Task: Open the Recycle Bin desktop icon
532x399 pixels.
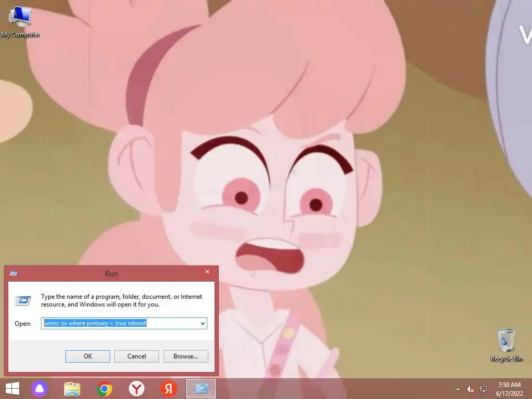Action: point(506,345)
